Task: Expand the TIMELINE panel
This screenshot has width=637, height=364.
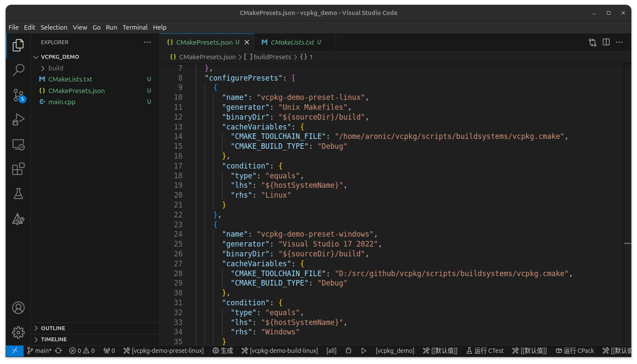Action: point(95,339)
